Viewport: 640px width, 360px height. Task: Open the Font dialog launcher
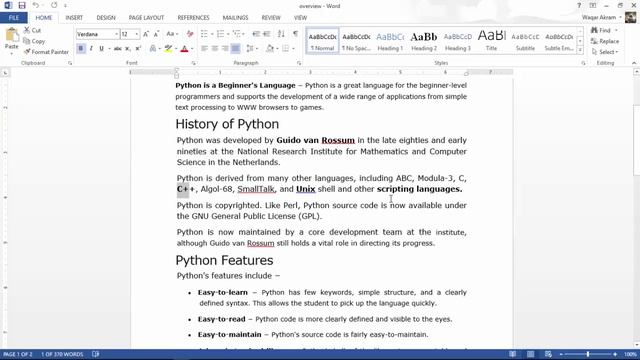click(193, 63)
